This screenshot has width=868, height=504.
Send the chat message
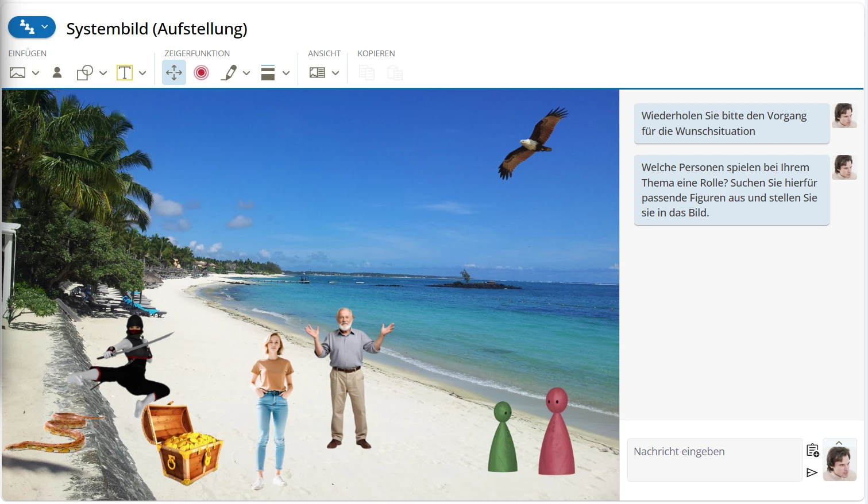pos(812,472)
